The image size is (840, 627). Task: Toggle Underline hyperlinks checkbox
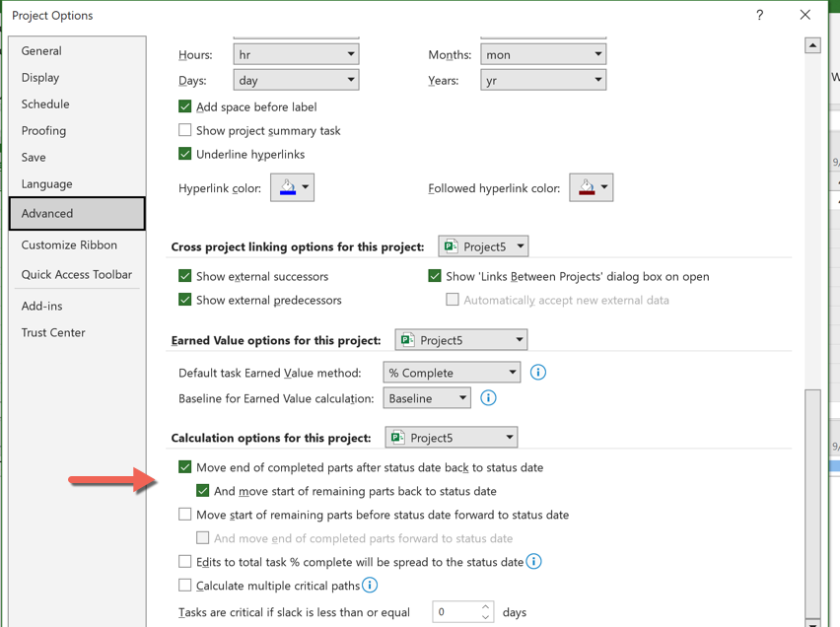point(184,154)
